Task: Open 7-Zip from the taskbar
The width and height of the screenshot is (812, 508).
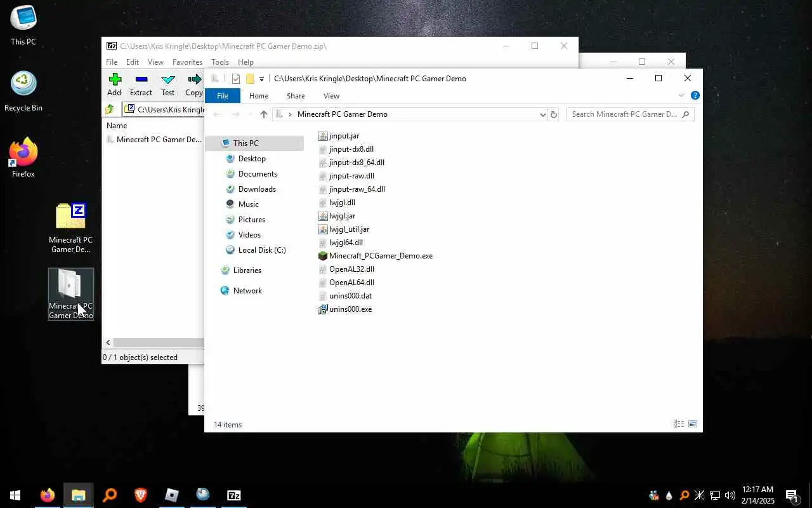Action: [233, 495]
